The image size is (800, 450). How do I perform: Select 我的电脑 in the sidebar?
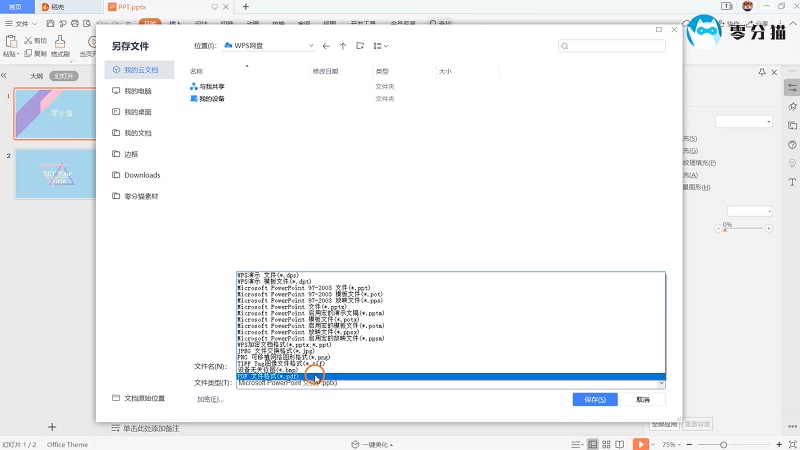139,91
